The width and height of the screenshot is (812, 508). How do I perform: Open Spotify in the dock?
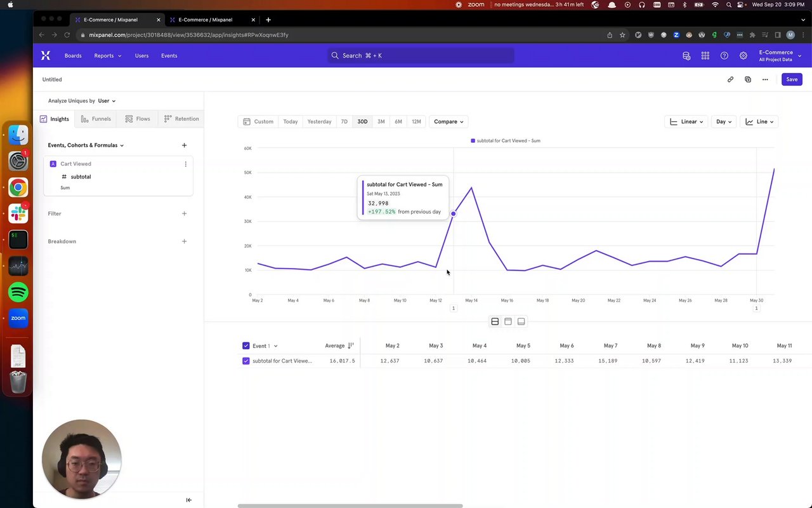[18, 292]
